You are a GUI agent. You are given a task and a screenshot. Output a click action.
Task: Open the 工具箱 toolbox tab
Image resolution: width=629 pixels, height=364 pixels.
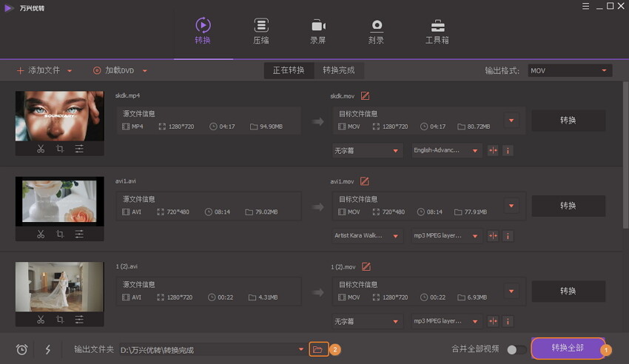click(x=437, y=31)
